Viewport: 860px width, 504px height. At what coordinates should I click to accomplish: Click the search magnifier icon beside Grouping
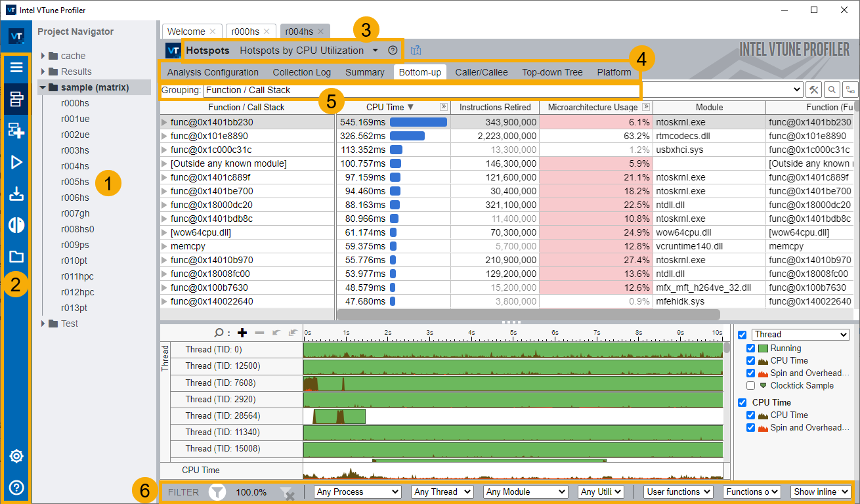832,90
